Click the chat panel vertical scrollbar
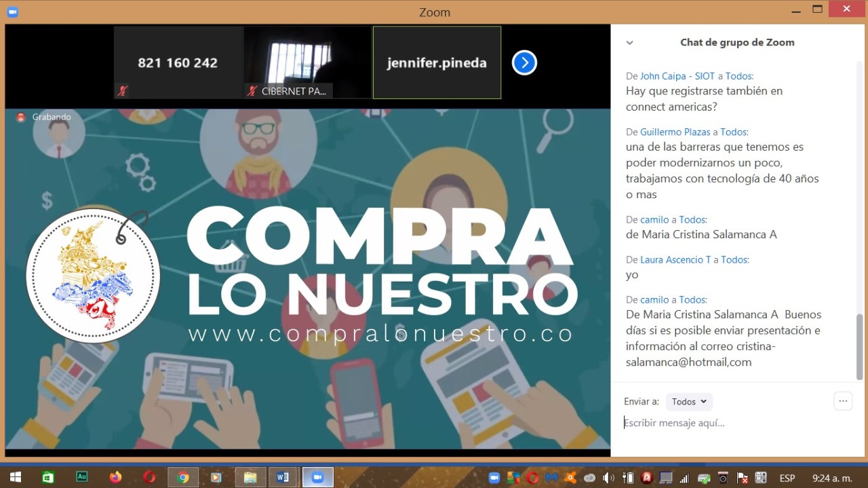Image resolution: width=868 pixels, height=488 pixels. coord(860,346)
